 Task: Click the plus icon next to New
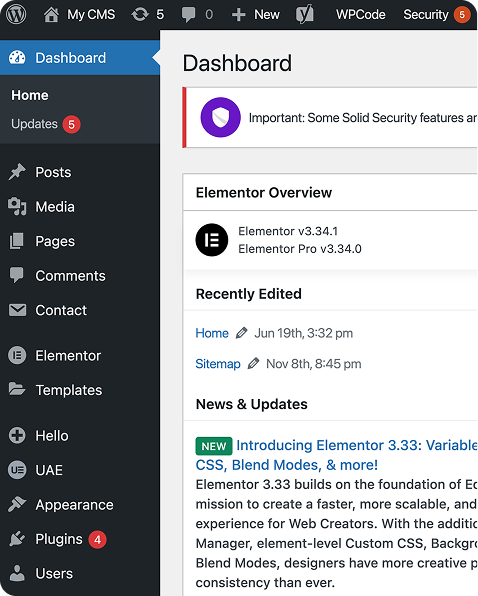click(x=238, y=15)
